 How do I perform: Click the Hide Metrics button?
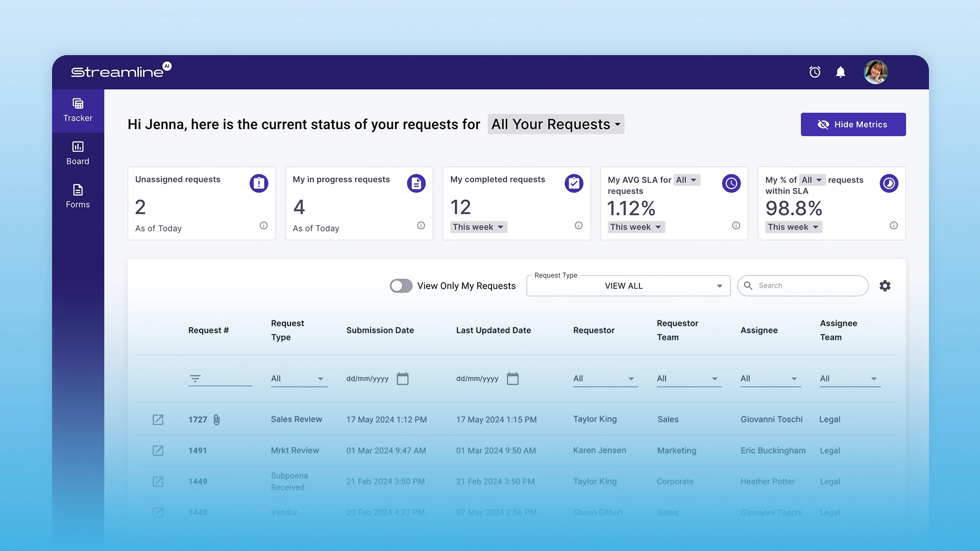853,124
